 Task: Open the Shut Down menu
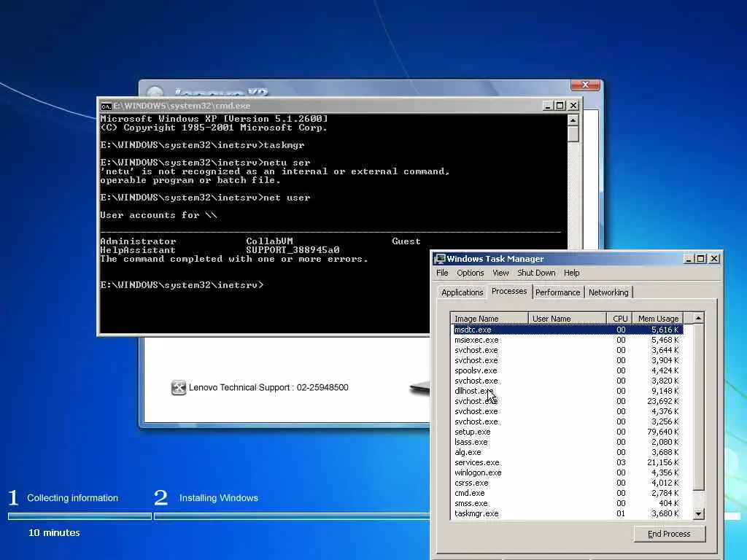536,273
